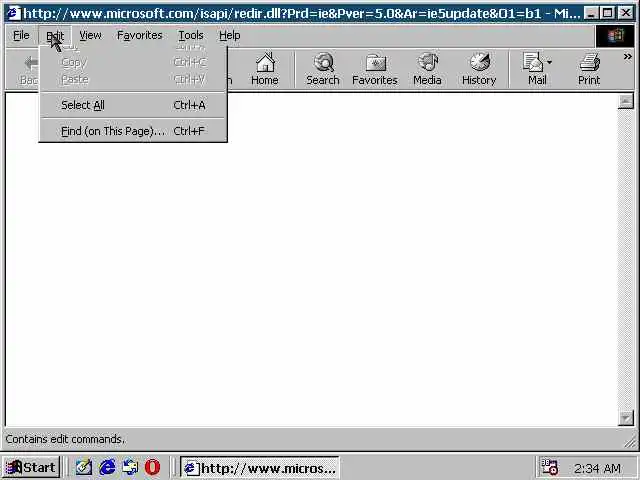Open the Favorites menu in menu bar
640x480 pixels.
point(140,36)
